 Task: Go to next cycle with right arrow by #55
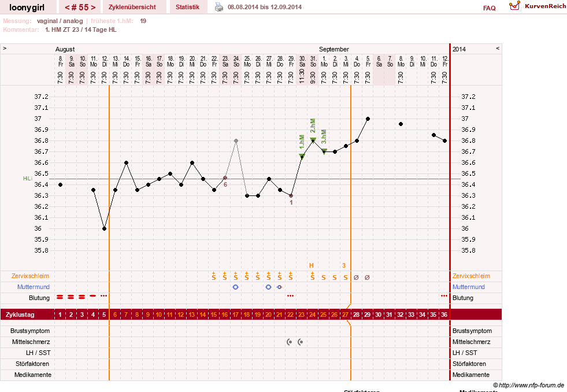(x=93, y=8)
